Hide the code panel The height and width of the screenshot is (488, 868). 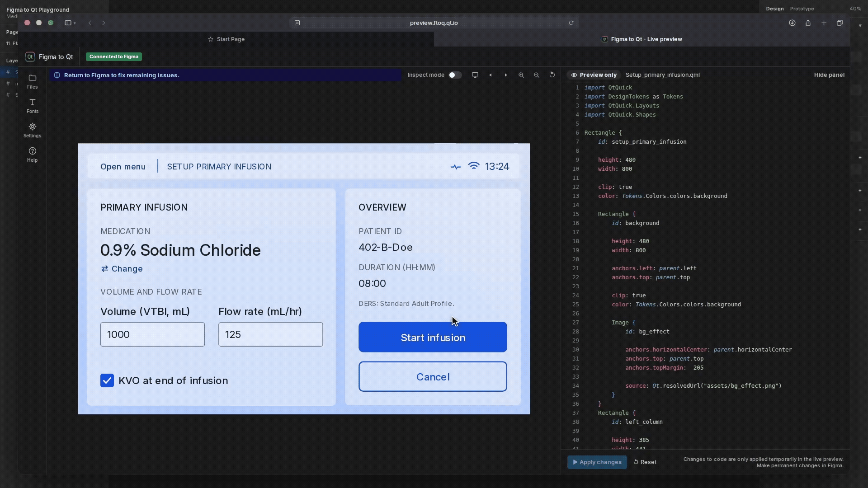coord(829,75)
